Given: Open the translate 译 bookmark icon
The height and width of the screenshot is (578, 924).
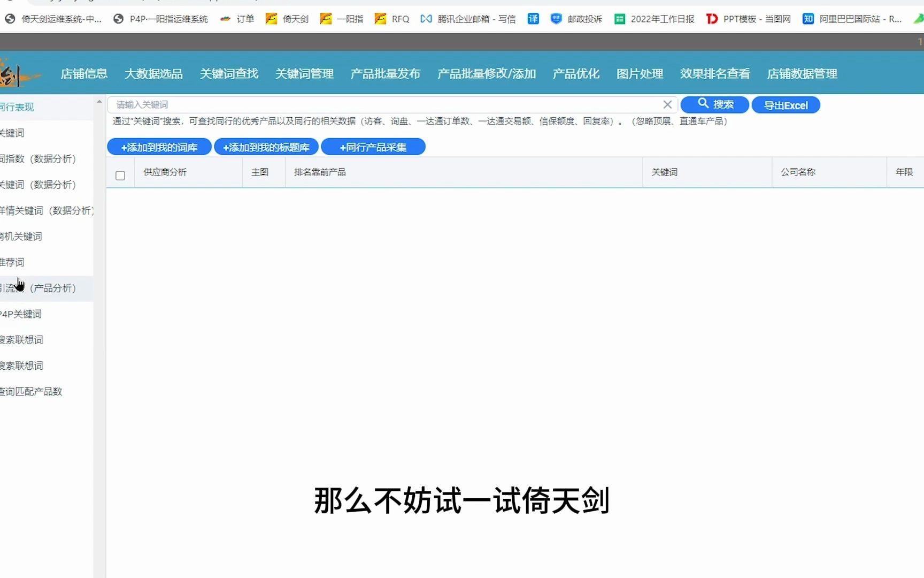Looking at the screenshot, I should point(533,19).
